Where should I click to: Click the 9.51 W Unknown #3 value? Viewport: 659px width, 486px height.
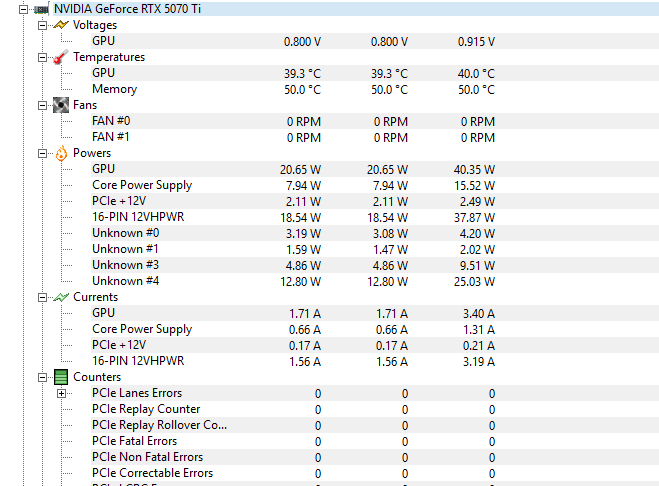point(477,265)
